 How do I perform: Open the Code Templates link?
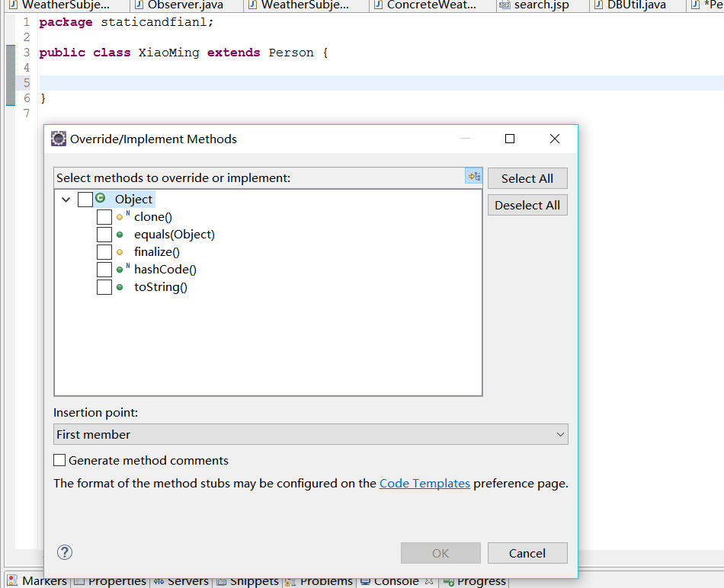(424, 483)
